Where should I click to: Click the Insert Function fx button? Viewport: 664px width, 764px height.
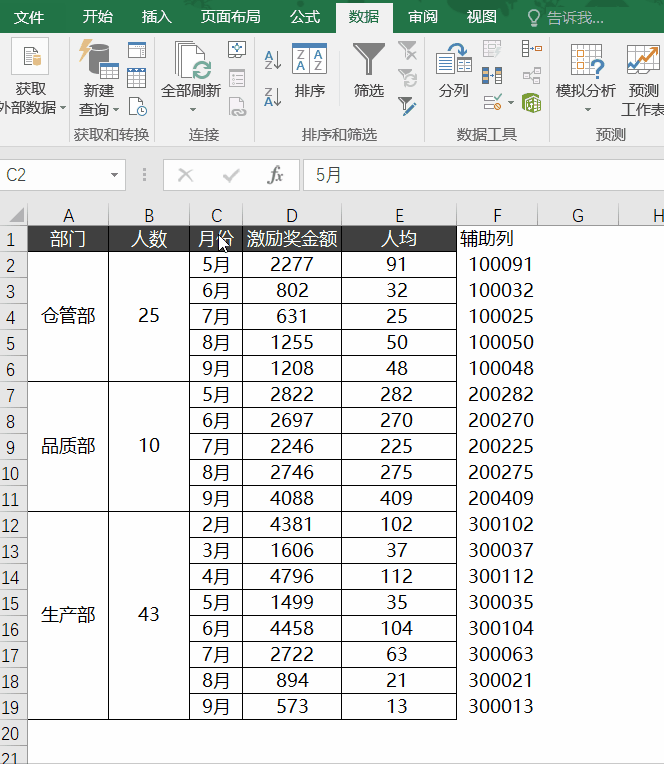click(x=275, y=174)
